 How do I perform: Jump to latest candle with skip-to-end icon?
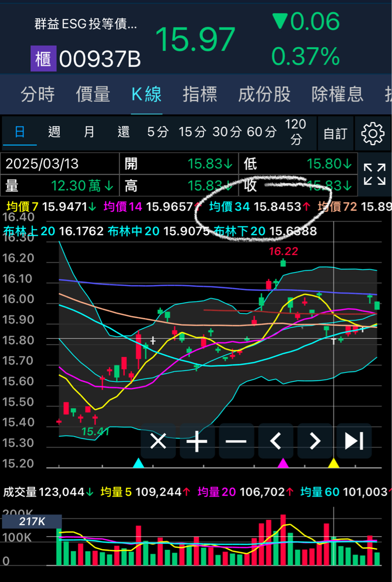point(353,441)
